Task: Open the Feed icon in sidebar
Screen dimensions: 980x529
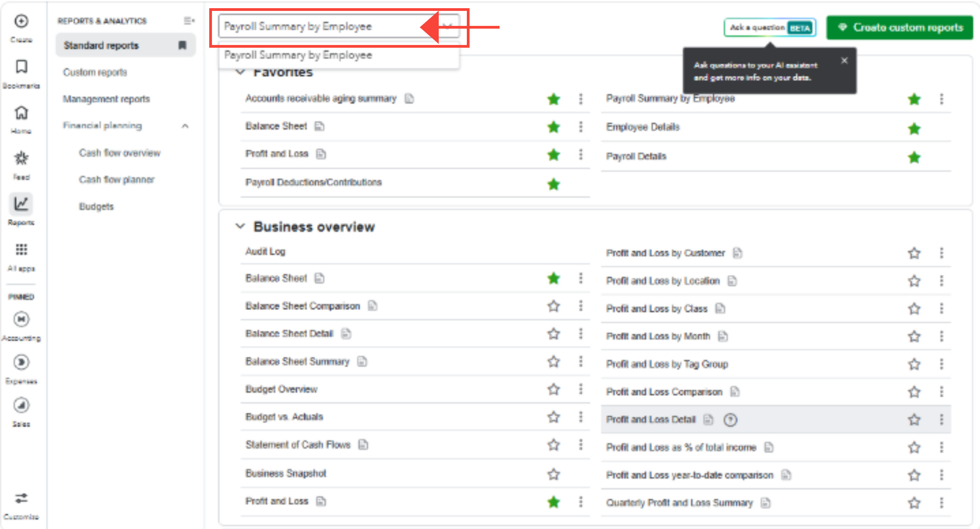Action: click(21, 158)
